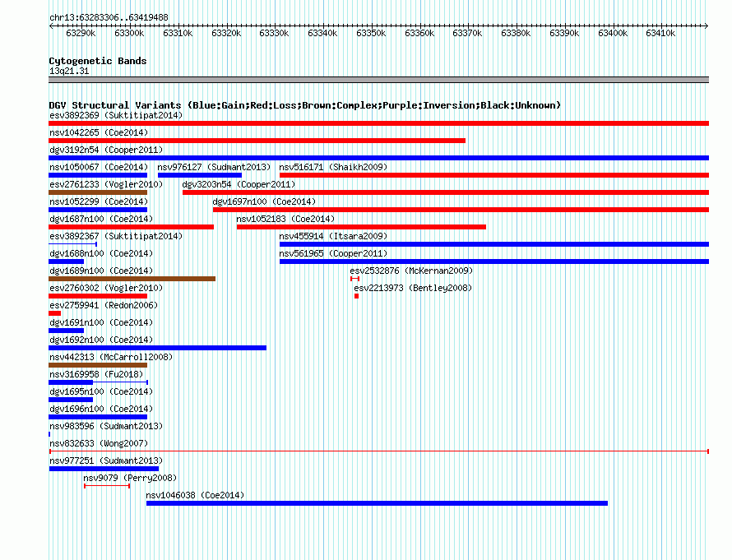Click the blue dgv1695n100 bar
Screen dimensions: 732x560
pos(71,400)
